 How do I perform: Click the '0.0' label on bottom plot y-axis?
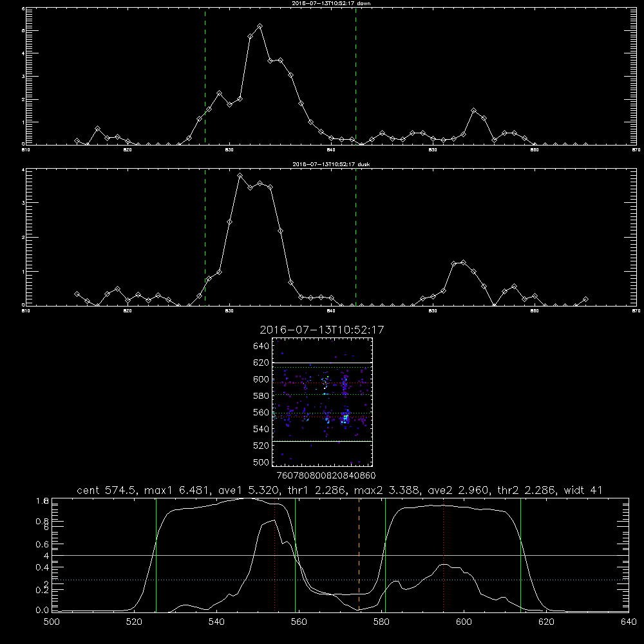point(42,611)
